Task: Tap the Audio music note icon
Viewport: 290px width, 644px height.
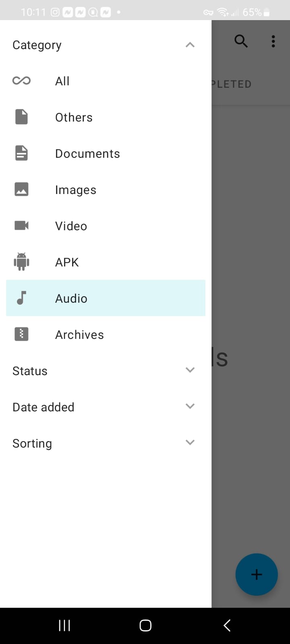Action: point(21,298)
